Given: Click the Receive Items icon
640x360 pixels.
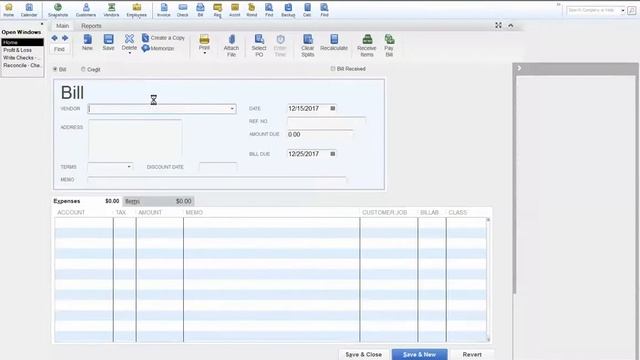Looking at the screenshot, I should 367,45.
